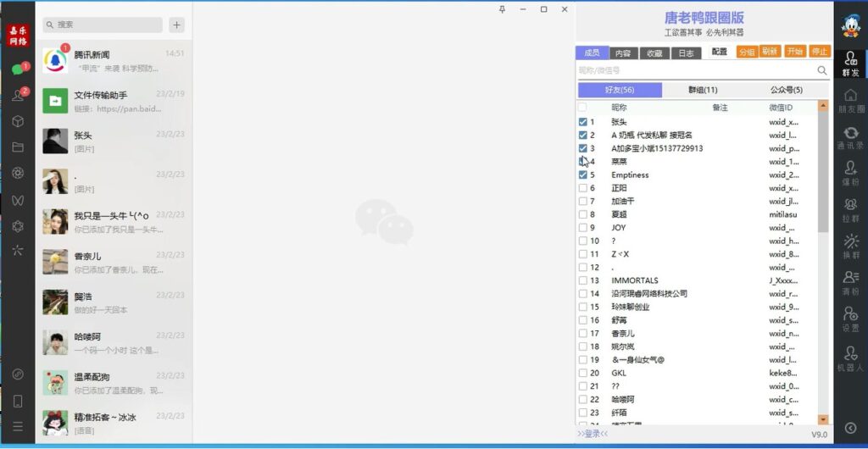Uncheck checkbox for A 奶瓶 row 2
The width and height of the screenshot is (868, 449).
(582, 135)
